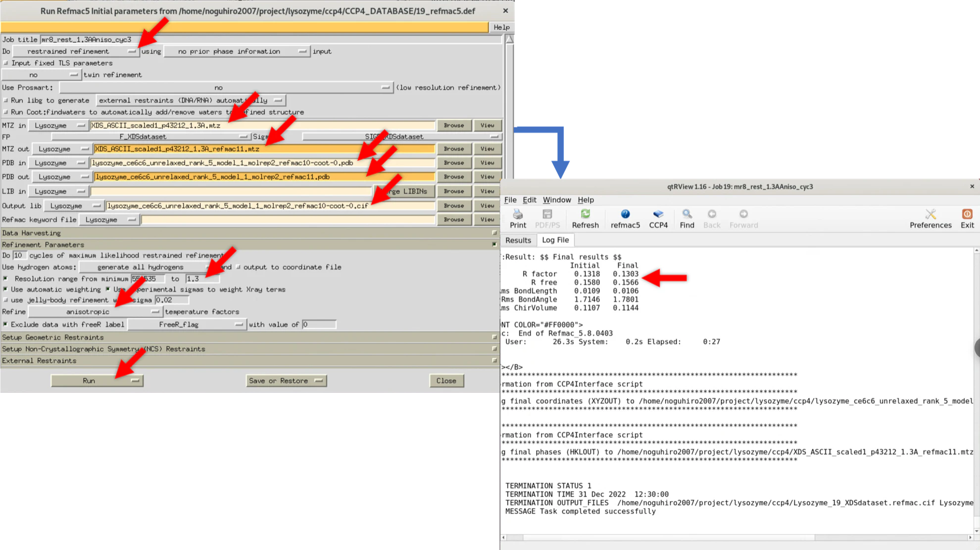Open the Window menu in qtRView
980x550 pixels.
click(x=557, y=200)
